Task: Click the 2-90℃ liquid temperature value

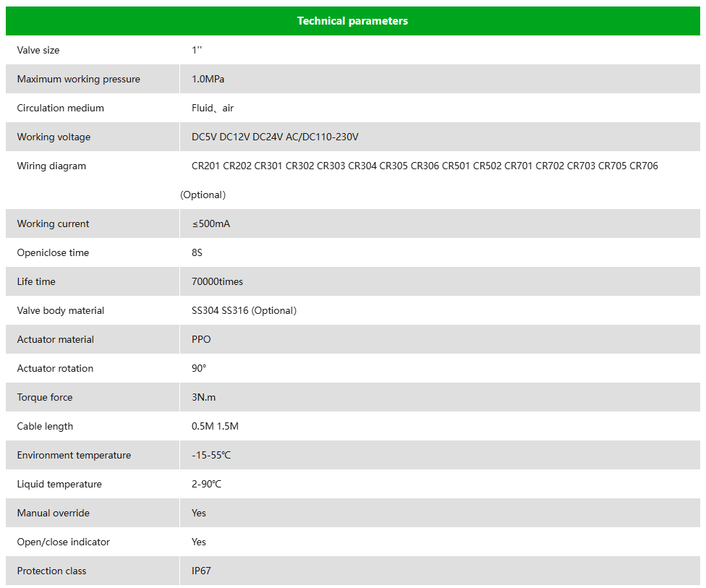Action: point(207,484)
